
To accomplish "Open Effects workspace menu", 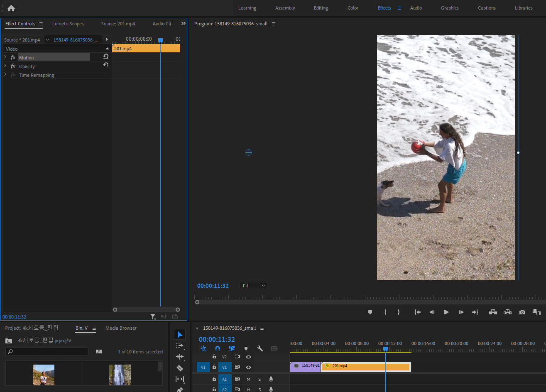I will click(x=399, y=8).
